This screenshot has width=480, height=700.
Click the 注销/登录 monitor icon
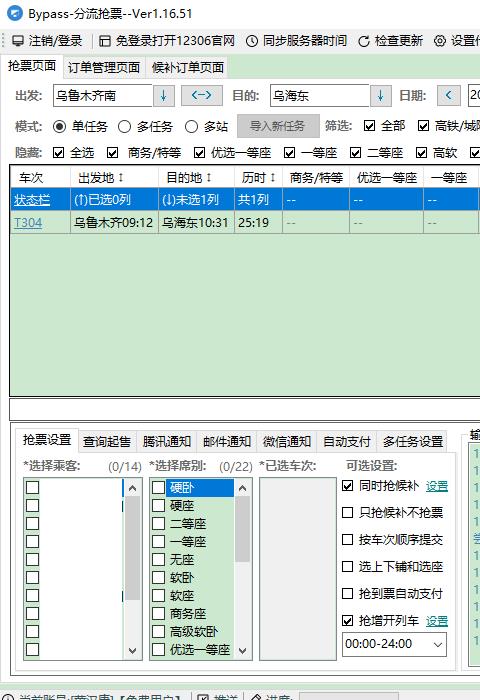point(18,41)
